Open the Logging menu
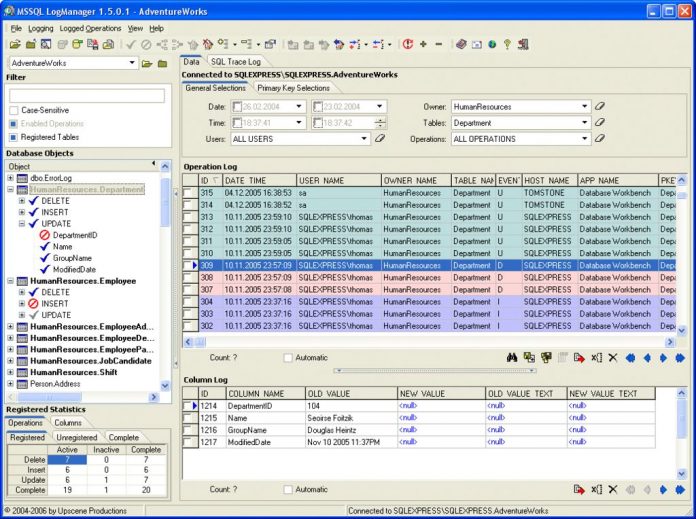Viewport: 696px width, 519px height. 41,28
